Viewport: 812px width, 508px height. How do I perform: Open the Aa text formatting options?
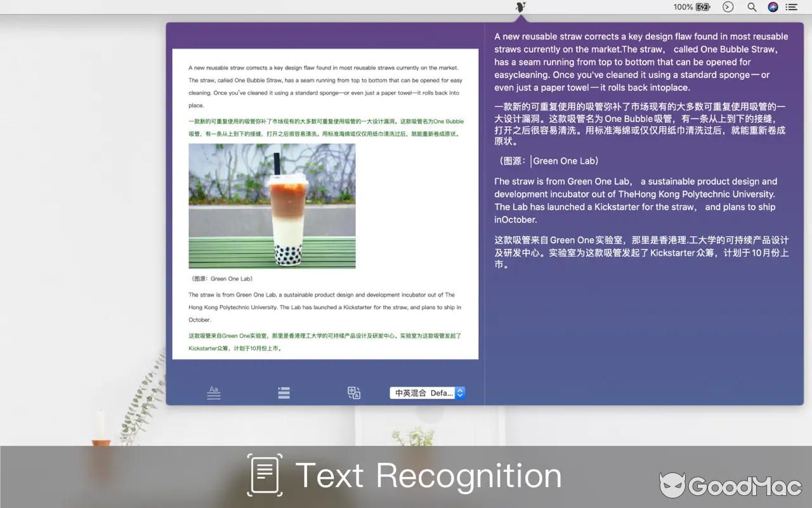pos(214,392)
